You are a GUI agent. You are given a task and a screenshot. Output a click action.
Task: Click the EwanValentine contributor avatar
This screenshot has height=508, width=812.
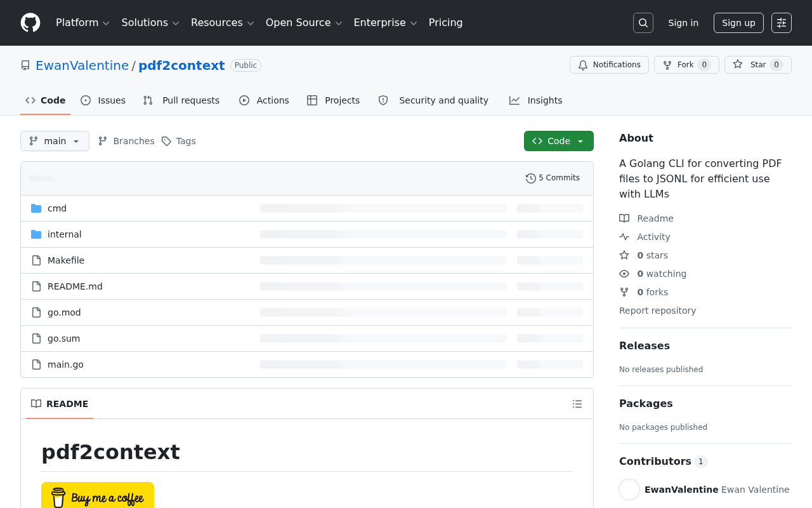(629, 490)
